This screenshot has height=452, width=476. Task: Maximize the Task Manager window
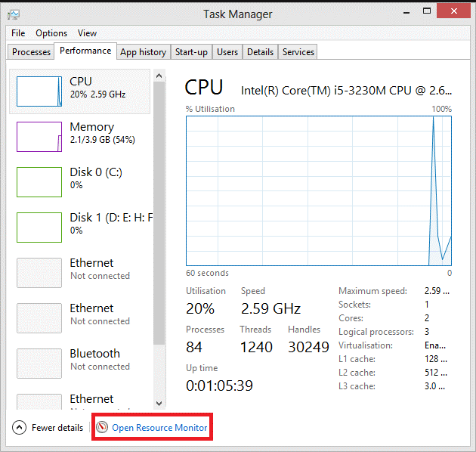(x=427, y=11)
